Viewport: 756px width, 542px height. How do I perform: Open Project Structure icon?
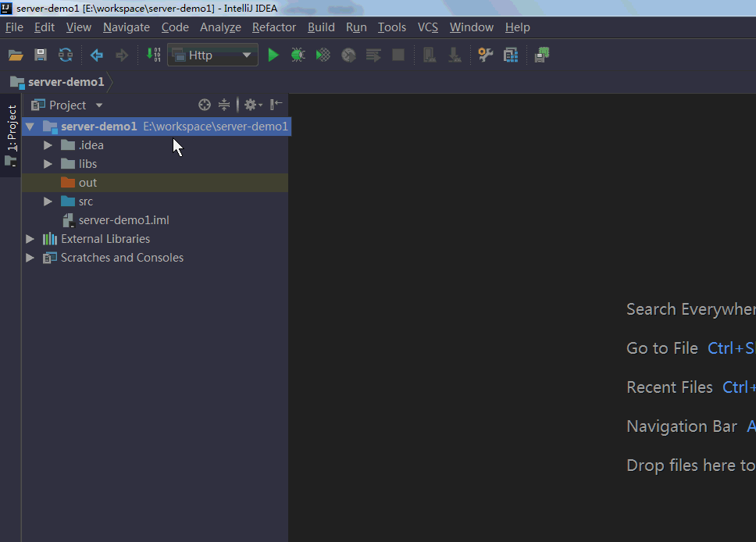coord(511,55)
